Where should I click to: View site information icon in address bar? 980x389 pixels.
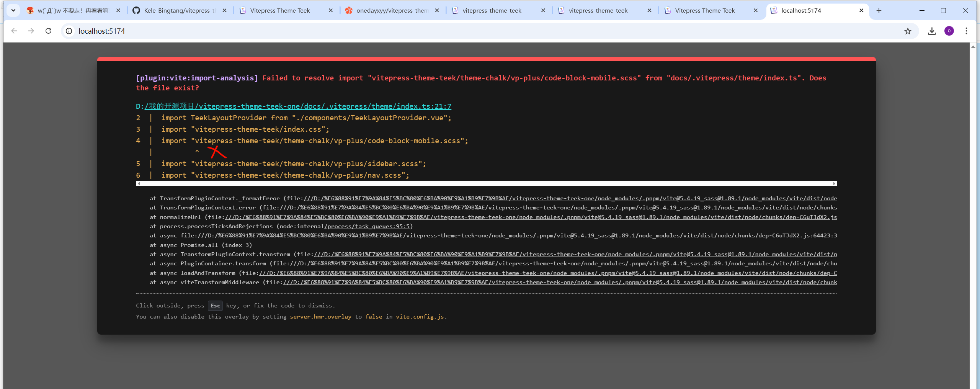point(69,31)
